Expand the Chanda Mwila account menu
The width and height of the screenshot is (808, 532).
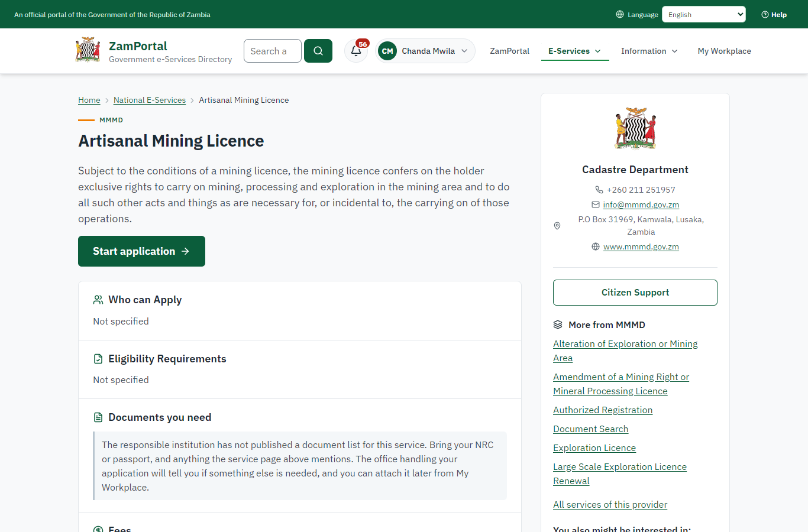[x=425, y=51]
